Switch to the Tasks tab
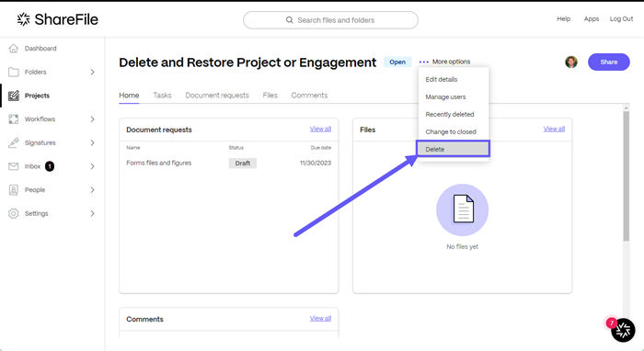 tap(162, 96)
